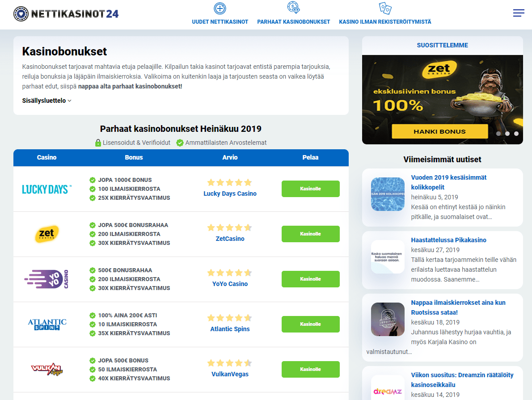Image resolution: width=532 pixels, height=400 pixels.
Task: Click Kasinolle button for VulkanVegas
Action: 310,369
